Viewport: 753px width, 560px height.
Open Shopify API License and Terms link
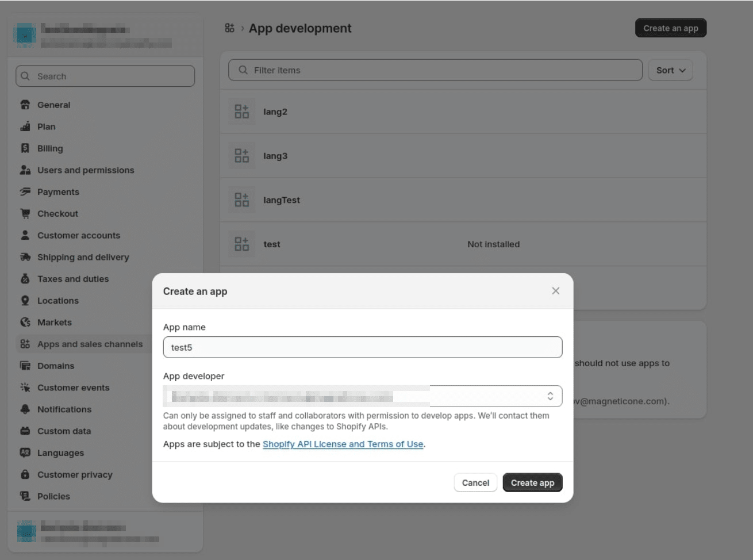343,444
